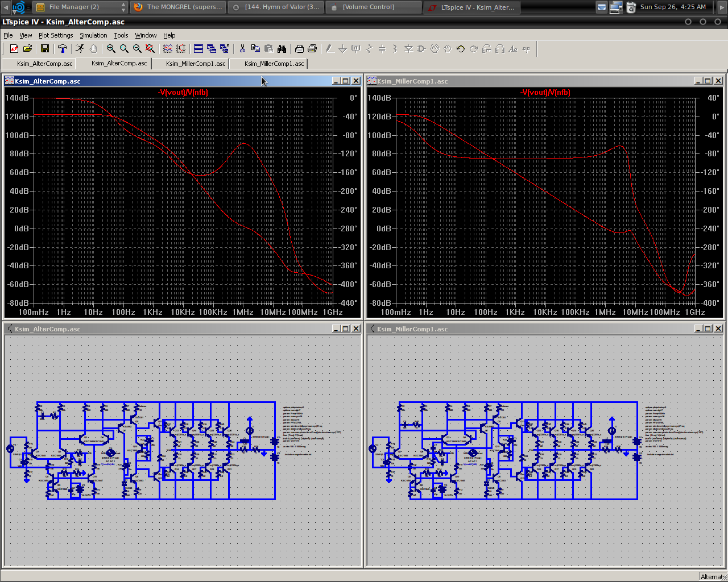
Task: Click the Component gate icon
Action: (x=421, y=49)
